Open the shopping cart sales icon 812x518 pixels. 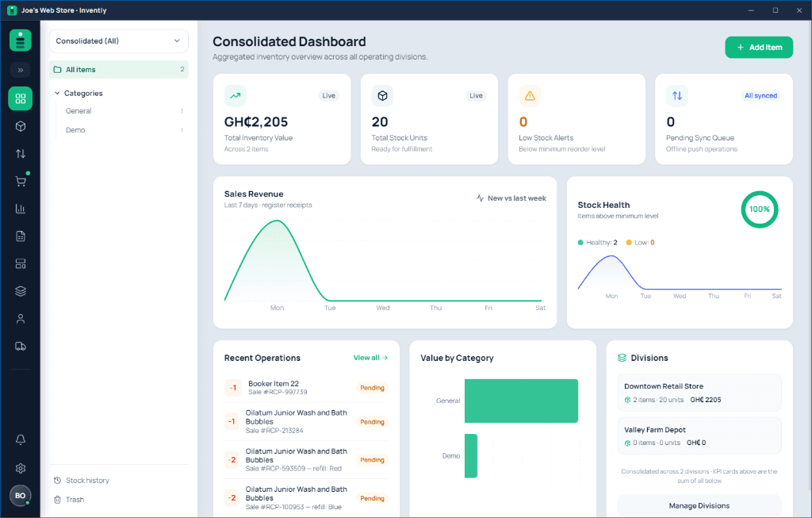tap(20, 182)
